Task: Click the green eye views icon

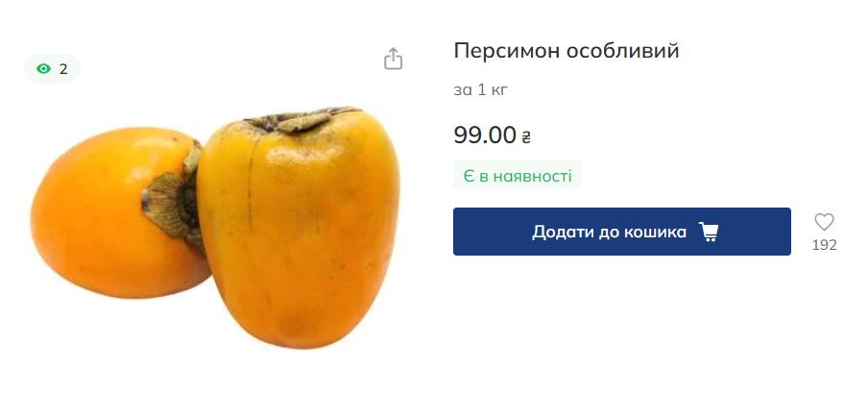Action: [43, 69]
